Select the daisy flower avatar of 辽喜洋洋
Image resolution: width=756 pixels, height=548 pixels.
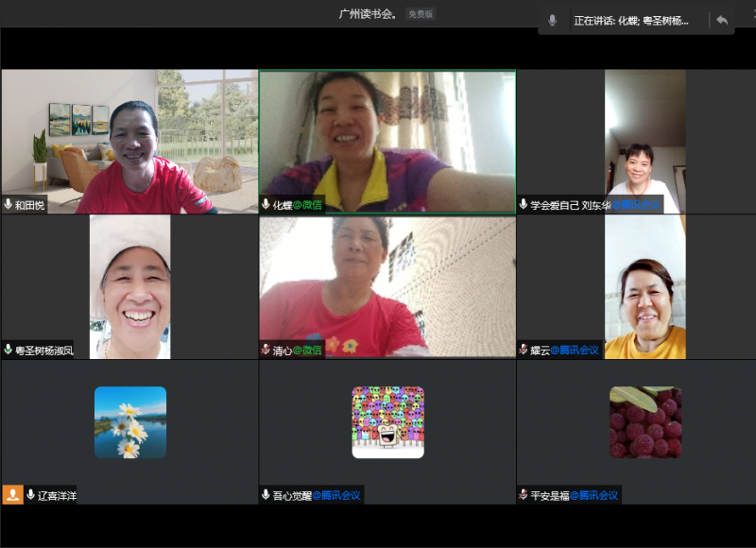pos(130,422)
